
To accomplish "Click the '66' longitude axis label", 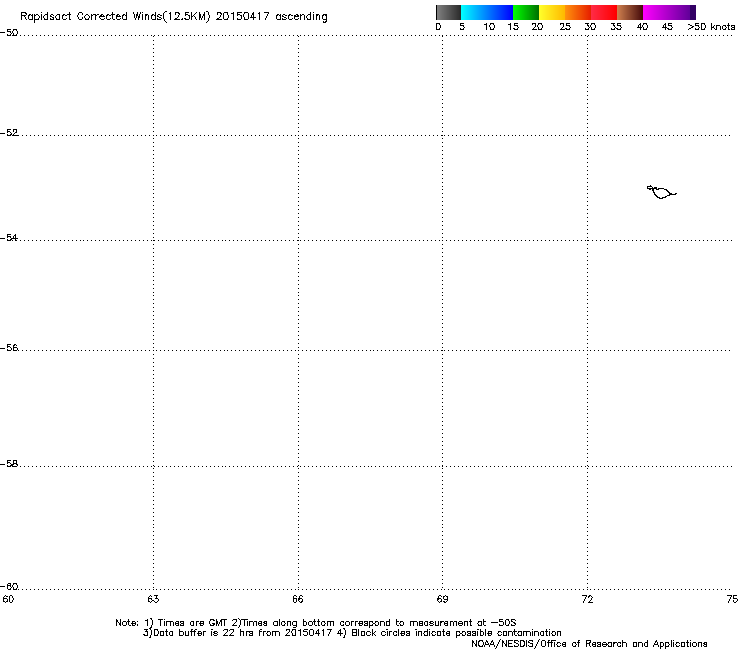I will [x=298, y=599].
